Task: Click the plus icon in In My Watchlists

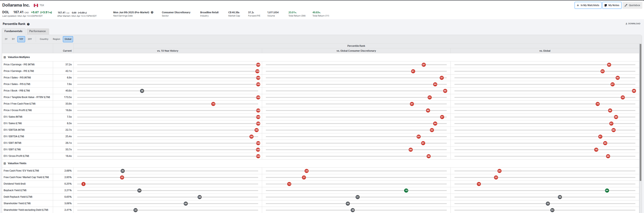Action: (578, 5)
